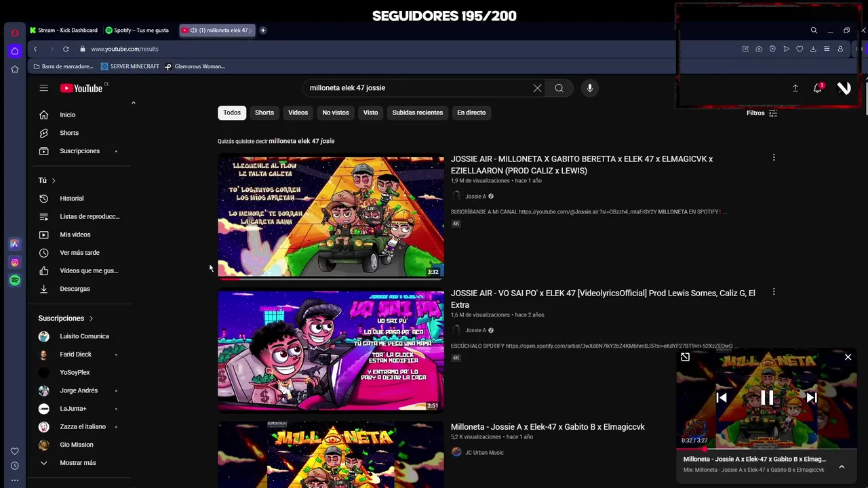Take a snapshot with the camera toolbar icon
This screenshot has height=488, width=868.
click(x=759, y=49)
